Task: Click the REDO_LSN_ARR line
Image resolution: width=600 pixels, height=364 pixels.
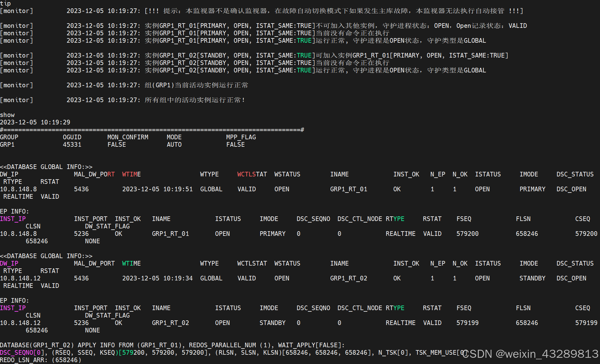Action: pyautogui.click(x=41, y=360)
